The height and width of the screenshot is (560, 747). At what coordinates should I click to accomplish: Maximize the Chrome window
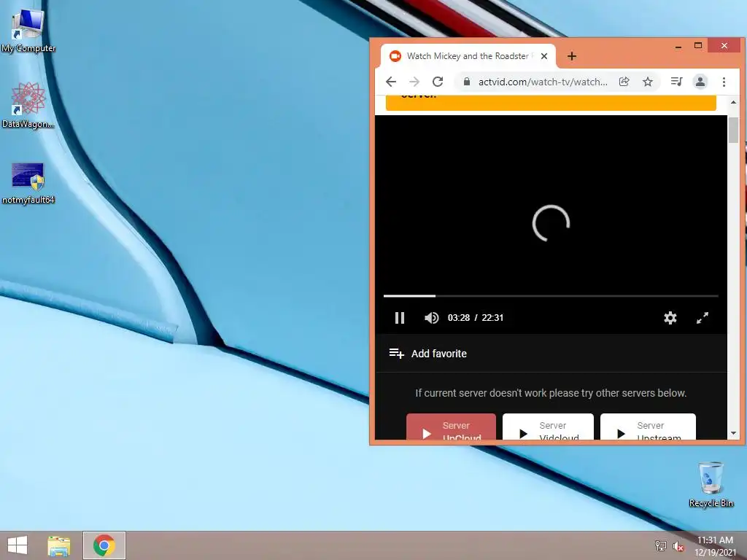click(698, 46)
